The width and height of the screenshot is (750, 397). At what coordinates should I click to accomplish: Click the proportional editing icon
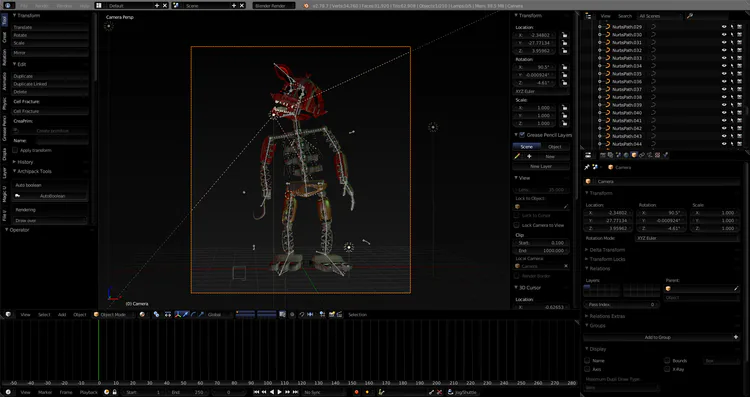pyautogui.click(x=292, y=314)
